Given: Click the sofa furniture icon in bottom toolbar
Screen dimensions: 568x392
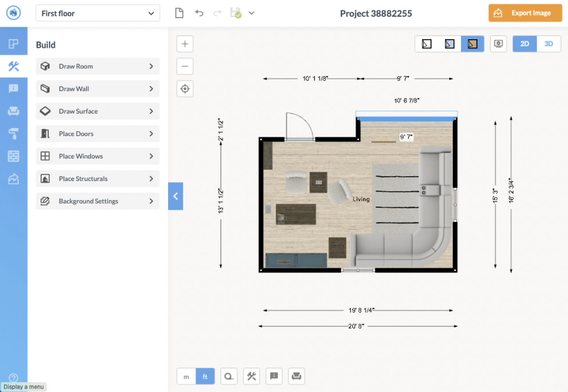Looking at the screenshot, I should point(296,376).
